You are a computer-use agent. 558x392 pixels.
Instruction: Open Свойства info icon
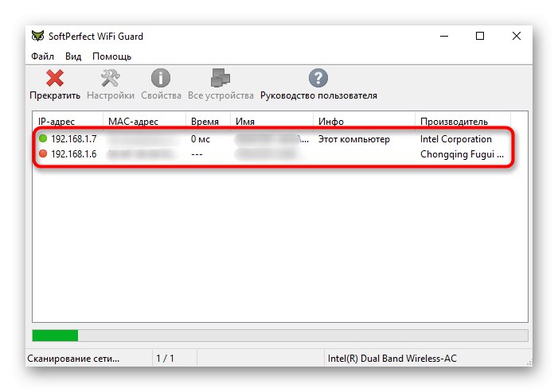(x=161, y=78)
